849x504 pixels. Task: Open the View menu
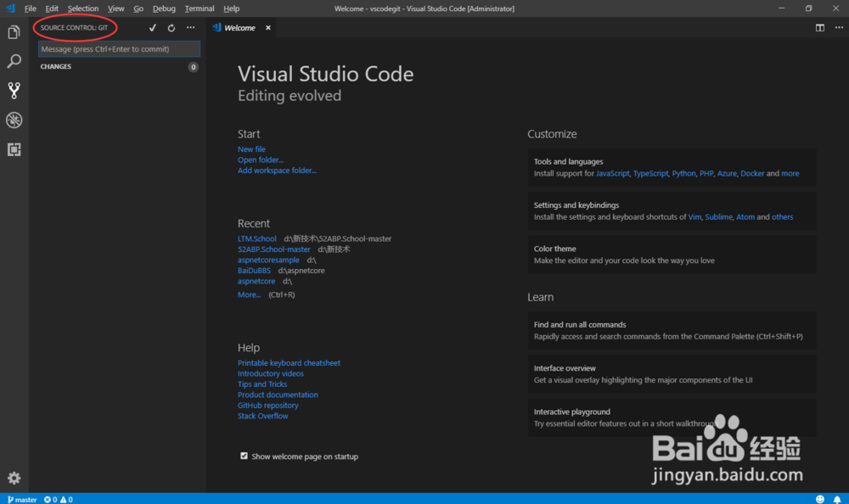(115, 8)
